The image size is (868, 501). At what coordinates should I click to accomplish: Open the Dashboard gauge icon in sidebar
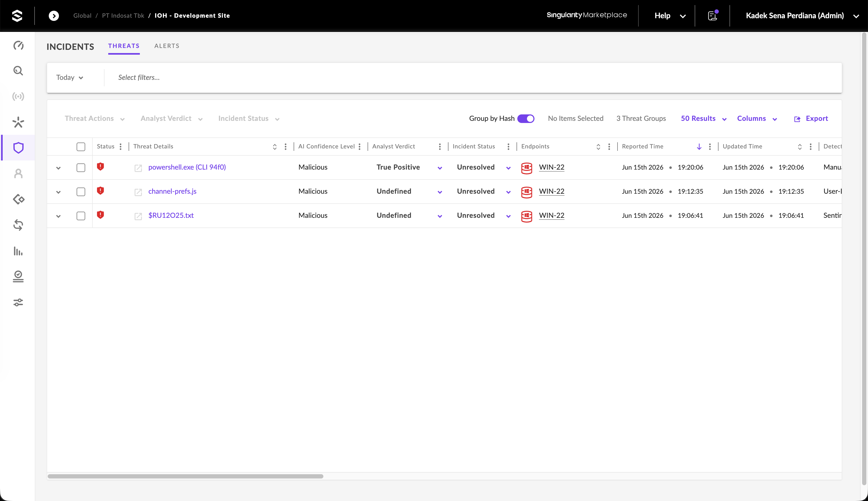coord(18,45)
